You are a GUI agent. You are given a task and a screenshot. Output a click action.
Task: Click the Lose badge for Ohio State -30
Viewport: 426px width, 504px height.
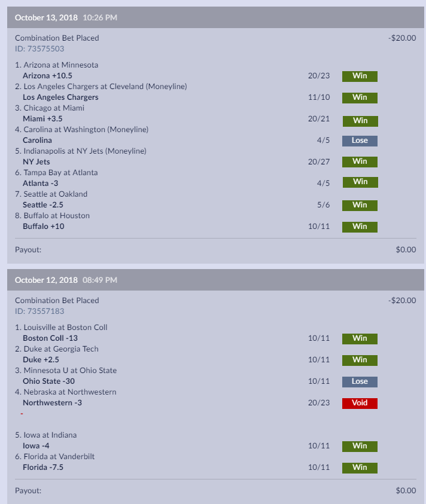click(x=360, y=381)
